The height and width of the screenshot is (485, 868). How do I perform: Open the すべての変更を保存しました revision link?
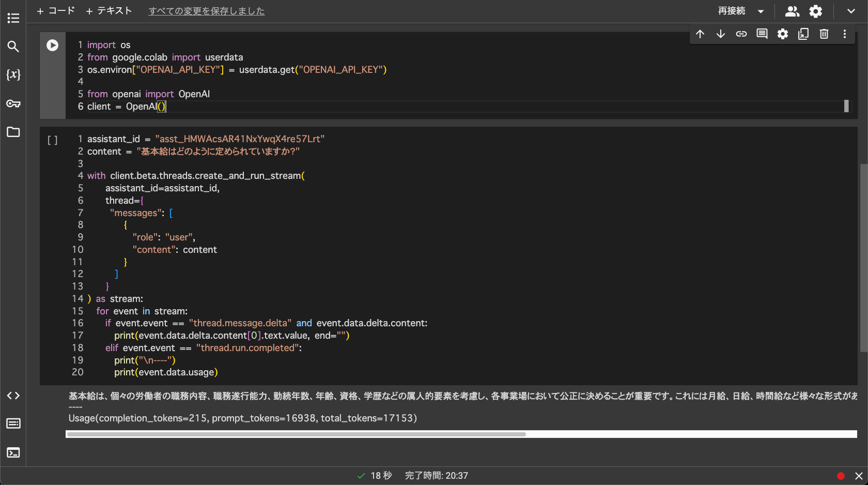point(206,11)
